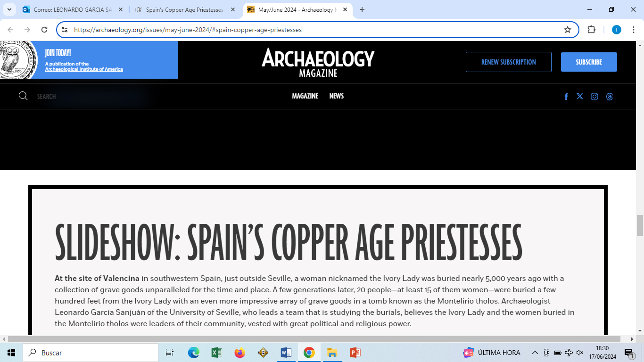
Task: Open the browser Extensions puzzle icon
Action: (591, 30)
